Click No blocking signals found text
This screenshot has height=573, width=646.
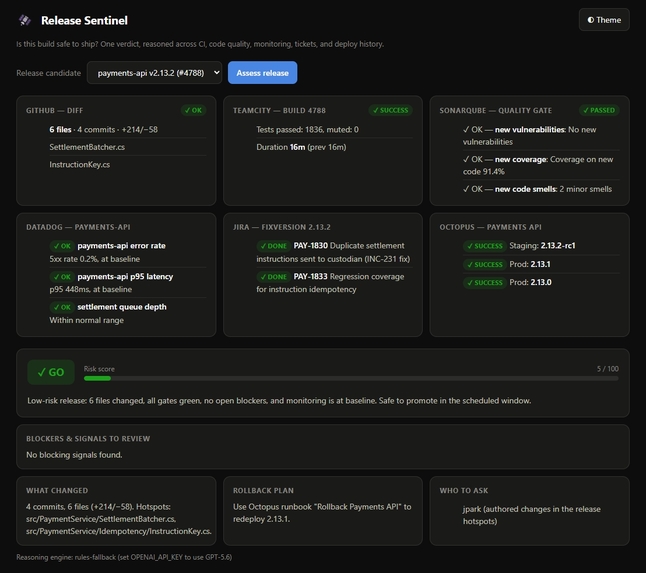pyautogui.click(x=74, y=455)
